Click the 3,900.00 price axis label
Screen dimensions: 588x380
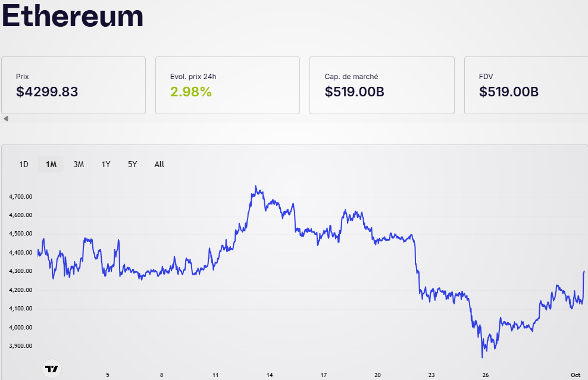[20, 346]
